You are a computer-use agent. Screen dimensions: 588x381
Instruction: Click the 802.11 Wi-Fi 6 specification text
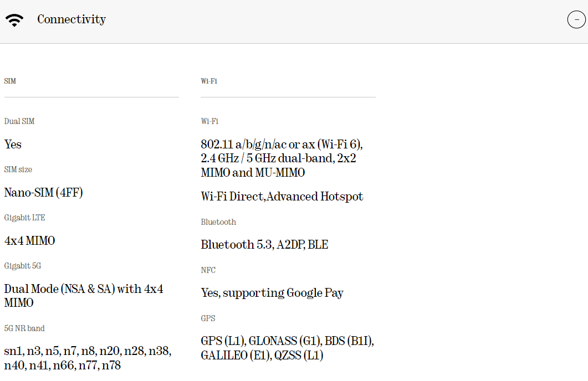(x=282, y=158)
